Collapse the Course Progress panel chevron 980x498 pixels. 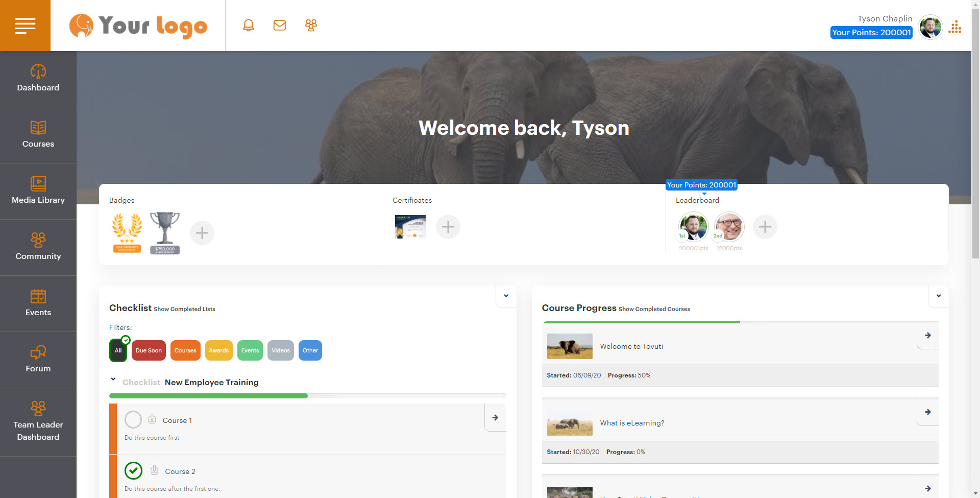tap(939, 296)
